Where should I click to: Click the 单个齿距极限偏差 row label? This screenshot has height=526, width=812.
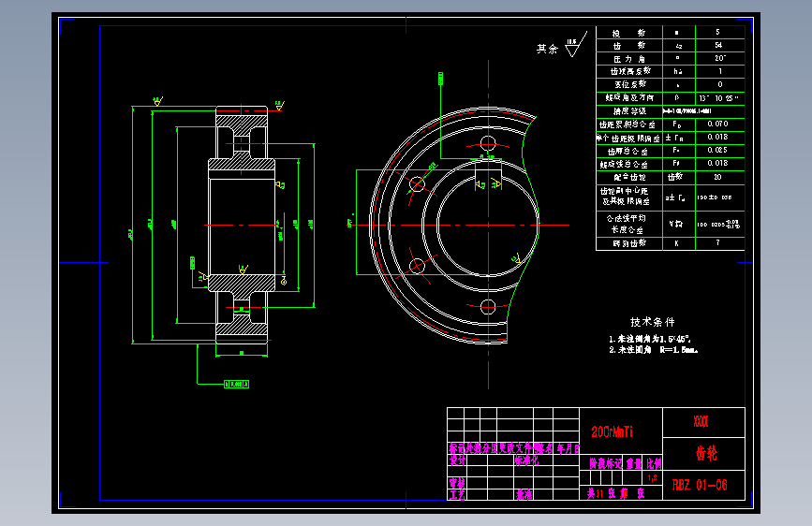627,139
